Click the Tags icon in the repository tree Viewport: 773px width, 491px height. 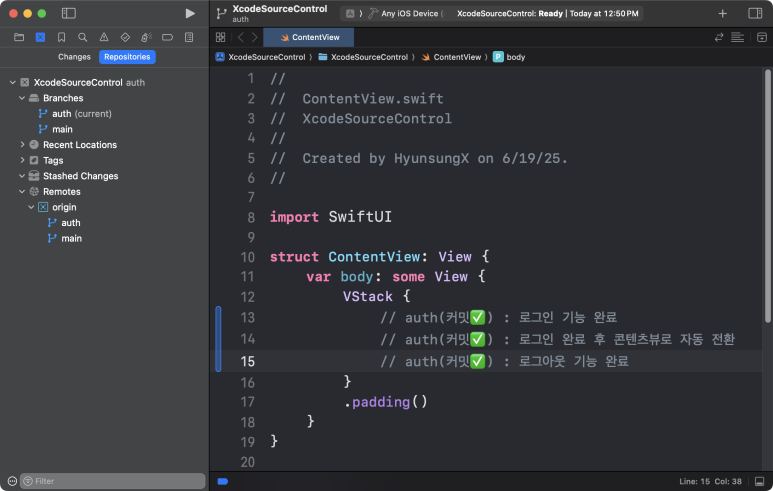pyautogui.click(x=34, y=160)
